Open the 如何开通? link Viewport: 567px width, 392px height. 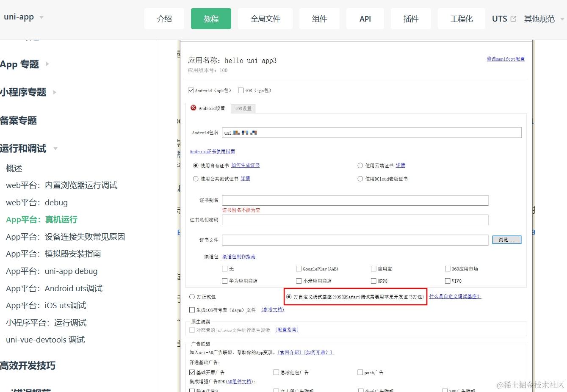point(319,352)
